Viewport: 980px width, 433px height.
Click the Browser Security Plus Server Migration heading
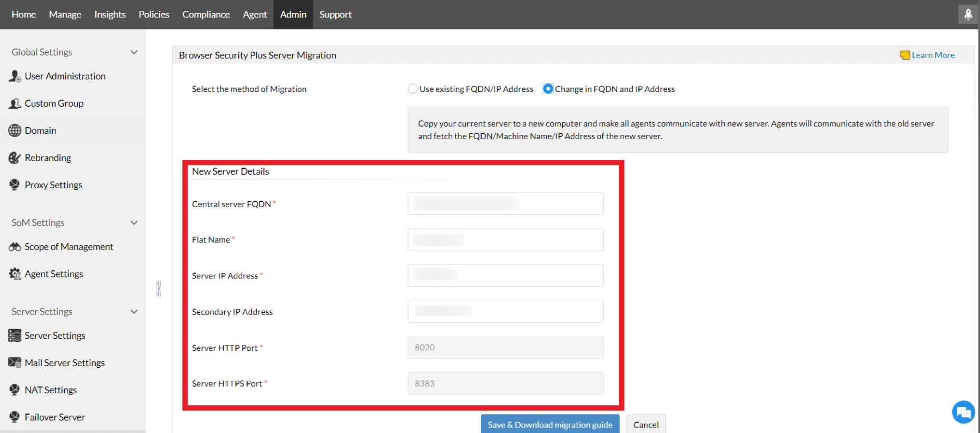point(257,55)
